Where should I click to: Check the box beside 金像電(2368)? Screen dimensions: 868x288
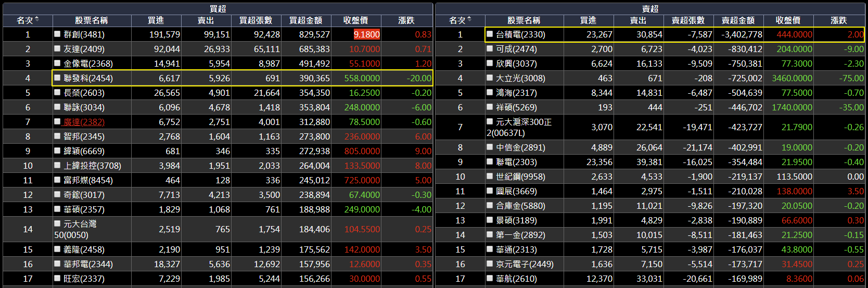pyautogui.click(x=58, y=63)
